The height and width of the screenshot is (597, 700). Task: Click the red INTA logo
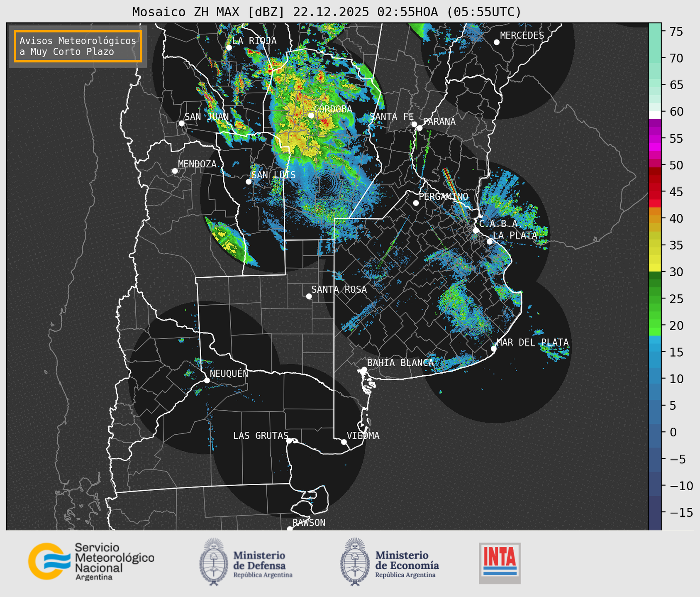500,563
